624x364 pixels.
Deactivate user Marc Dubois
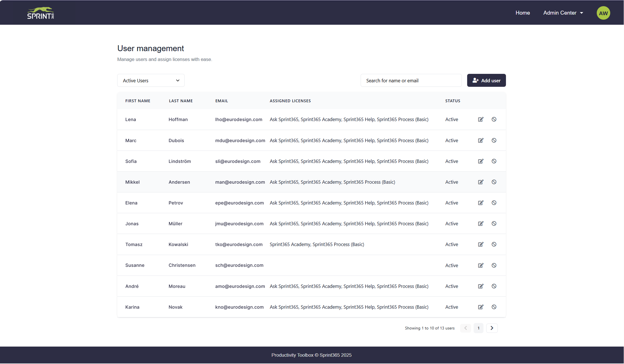[x=494, y=140]
